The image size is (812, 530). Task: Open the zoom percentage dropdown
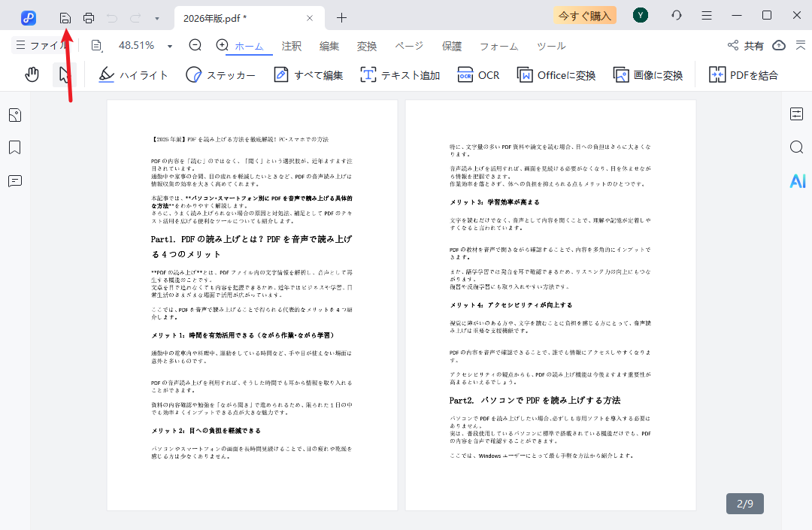click(x=170, y=45)
